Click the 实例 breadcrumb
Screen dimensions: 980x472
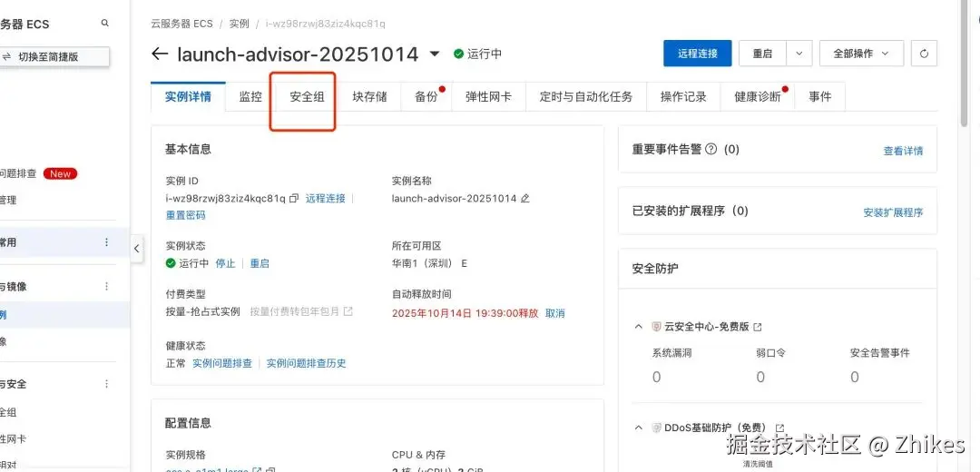click(x=239, y=24)
